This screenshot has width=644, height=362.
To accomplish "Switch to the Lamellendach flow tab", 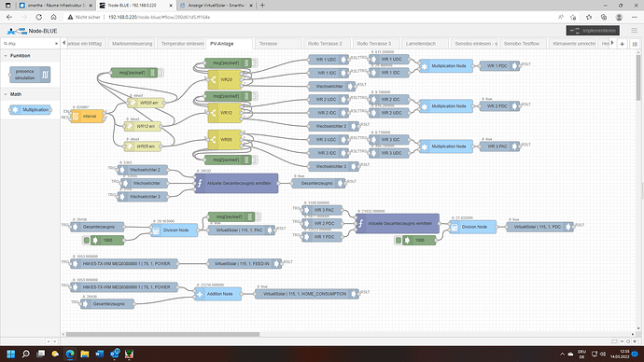I will [x=426, y=44].
